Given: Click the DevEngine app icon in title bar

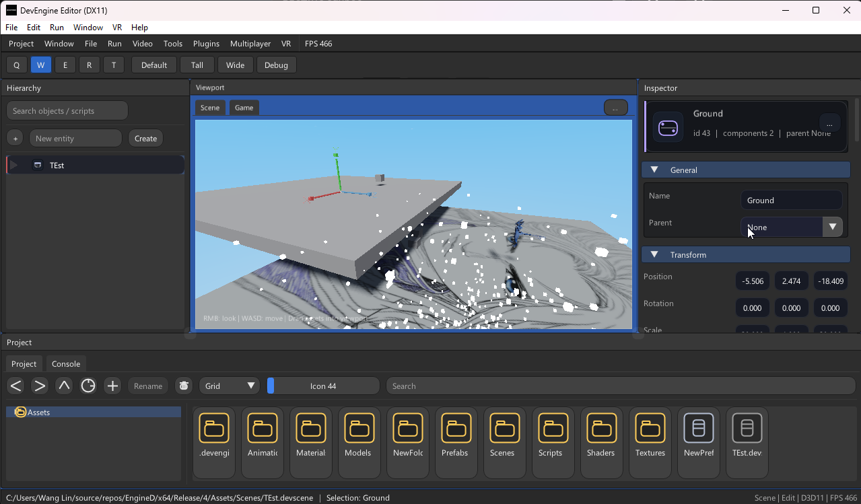Looking at the screenshot, I should [x=11, y=10].
